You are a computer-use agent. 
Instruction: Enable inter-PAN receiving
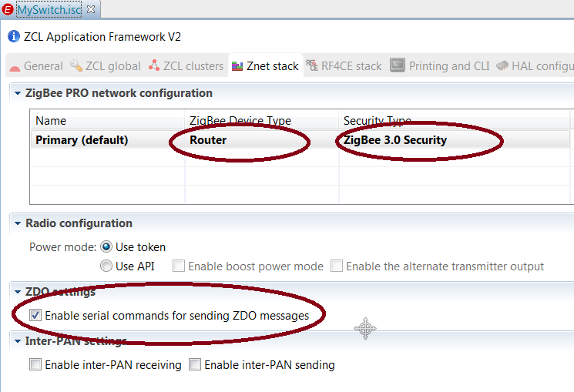tap(35, 365)
